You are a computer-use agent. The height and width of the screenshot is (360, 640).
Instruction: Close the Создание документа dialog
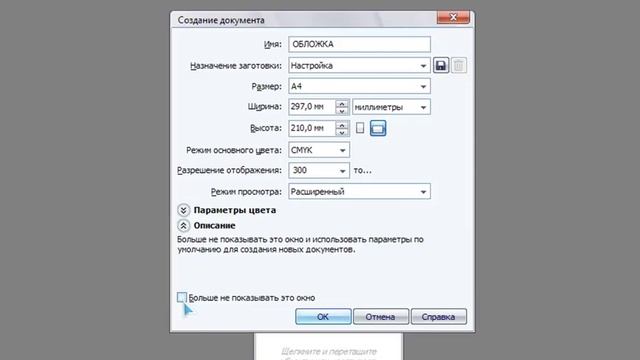point(453,17)
